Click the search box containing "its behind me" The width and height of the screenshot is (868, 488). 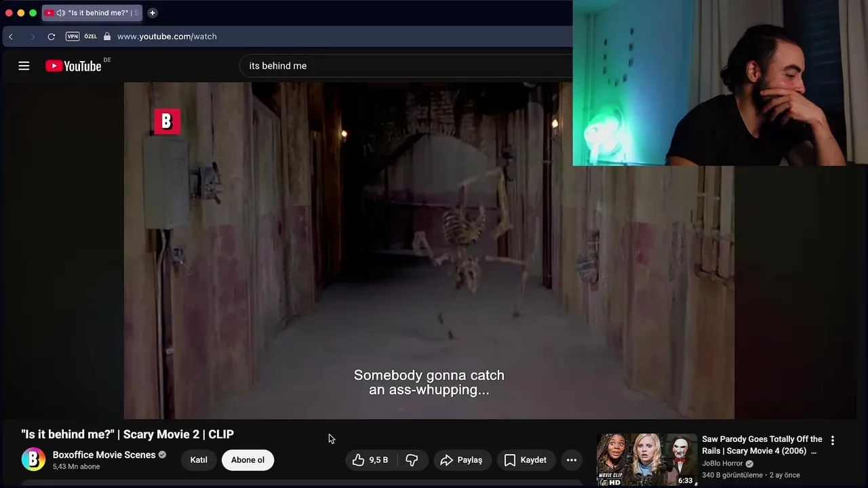tap(407, 66)
